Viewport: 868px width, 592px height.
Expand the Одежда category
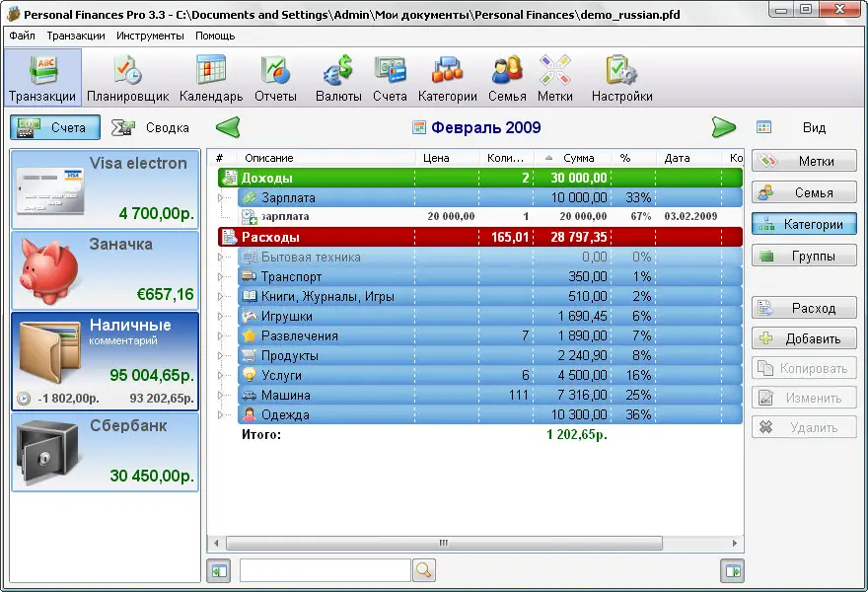point(220,414)
